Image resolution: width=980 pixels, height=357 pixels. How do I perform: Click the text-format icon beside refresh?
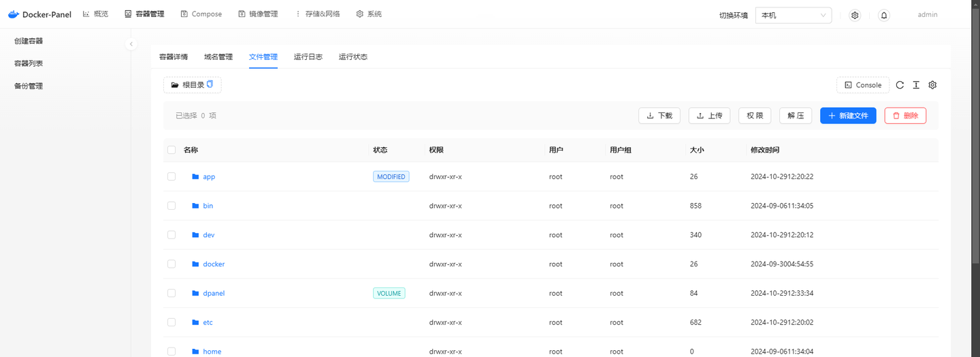916,85
